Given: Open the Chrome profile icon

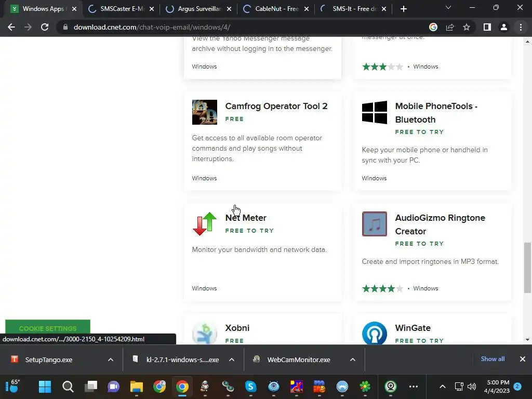Looking at the screenshot, I should [x=504, y=27].
